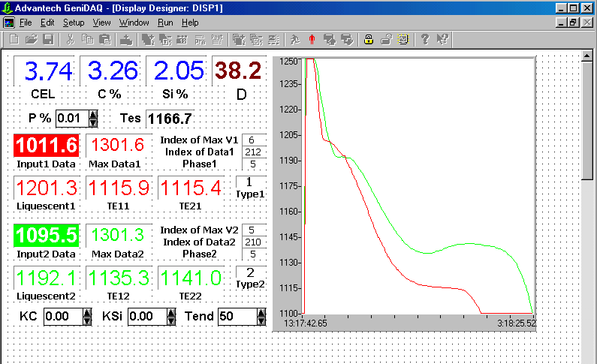Click the Help question mark icon
The width and height of the screenshot is (597, 364).
(425, 39)
